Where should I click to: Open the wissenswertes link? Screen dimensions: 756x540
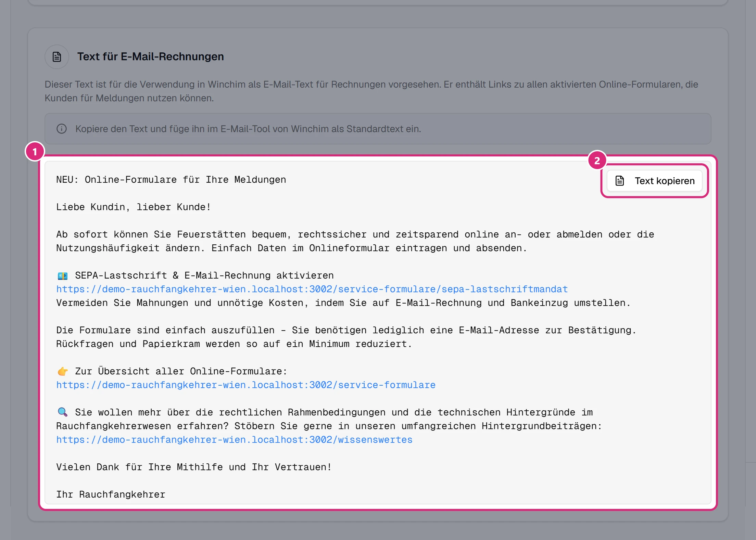(x=234, y=440)
